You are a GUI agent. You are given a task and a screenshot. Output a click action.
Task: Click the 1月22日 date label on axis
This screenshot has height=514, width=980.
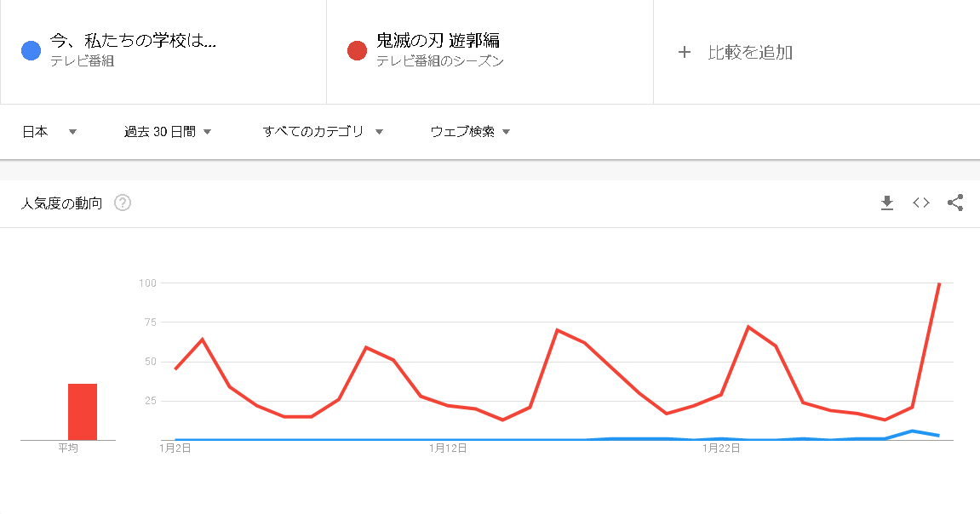(x=721, y=448)
